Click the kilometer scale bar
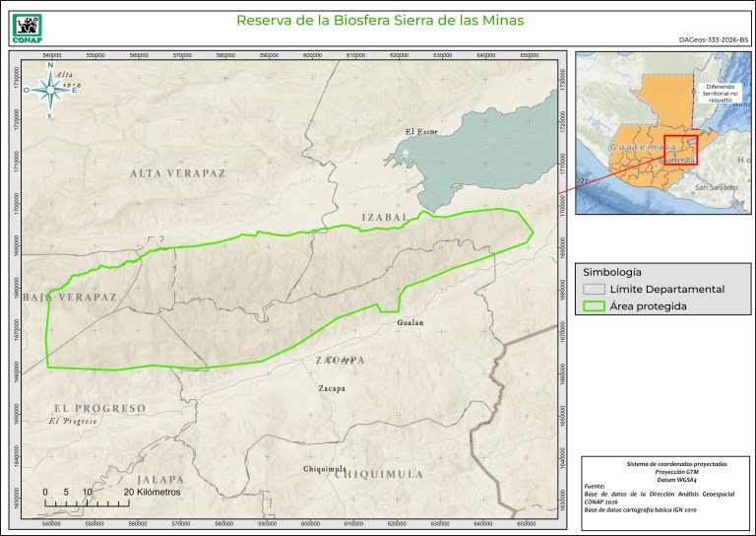Screen dimensions: 756x536 (x=87, y=502)
